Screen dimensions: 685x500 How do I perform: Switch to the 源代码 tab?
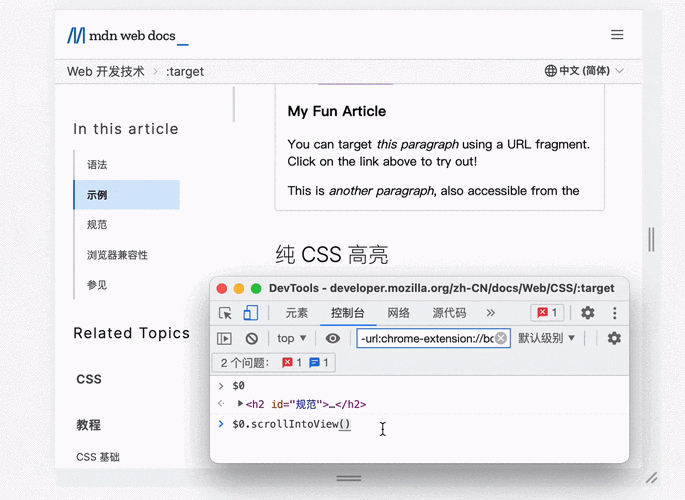[449, 313]
